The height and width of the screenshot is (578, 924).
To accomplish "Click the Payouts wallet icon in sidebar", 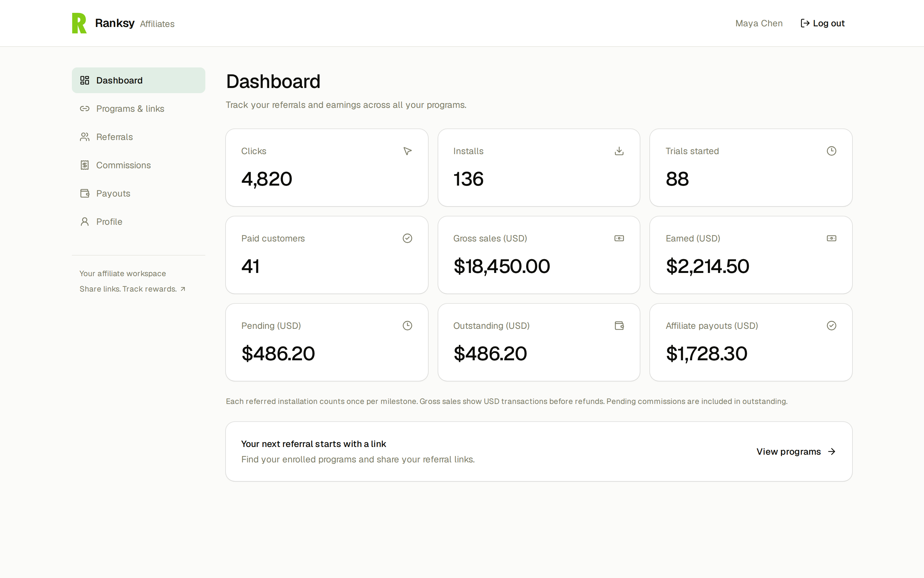I will [84, 193].
